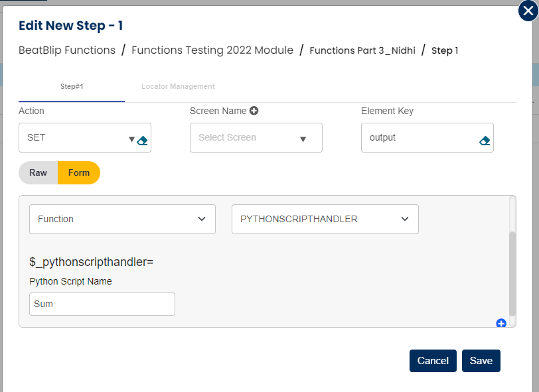The height and width of the screenshot is (392, 539).
Task: Click the blue plus icon below the form panel
Action: pos(501,323)
